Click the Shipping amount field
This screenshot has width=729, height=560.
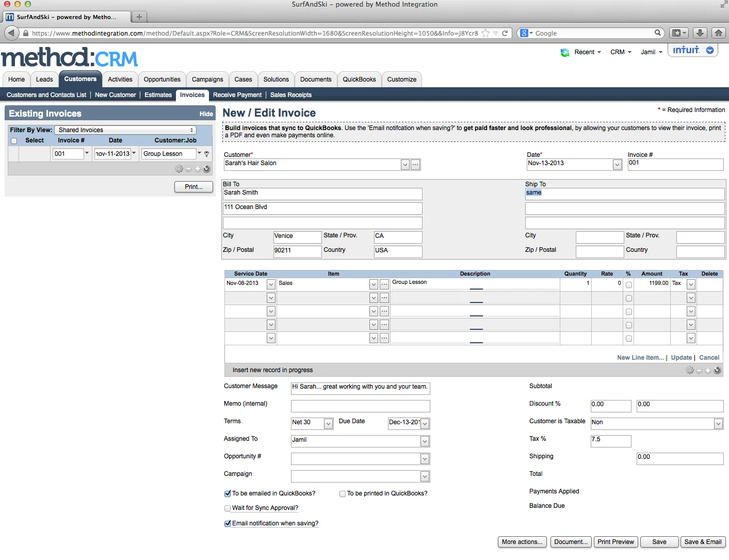680,458
